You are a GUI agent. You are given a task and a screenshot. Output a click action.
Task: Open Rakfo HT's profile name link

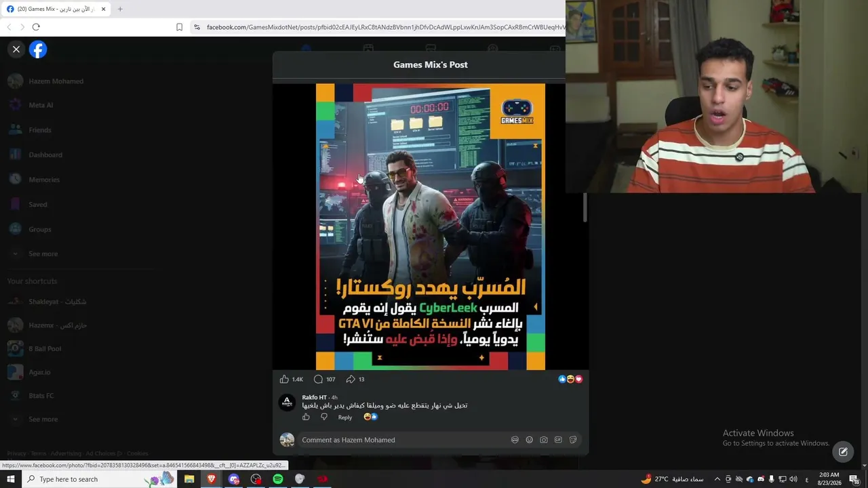point(314,397)
